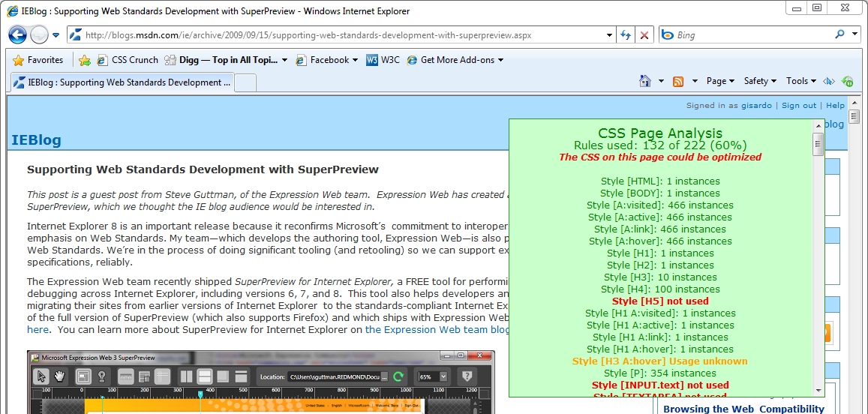Open the Safety menu
868x414 pixels.
tap(760, 81)
